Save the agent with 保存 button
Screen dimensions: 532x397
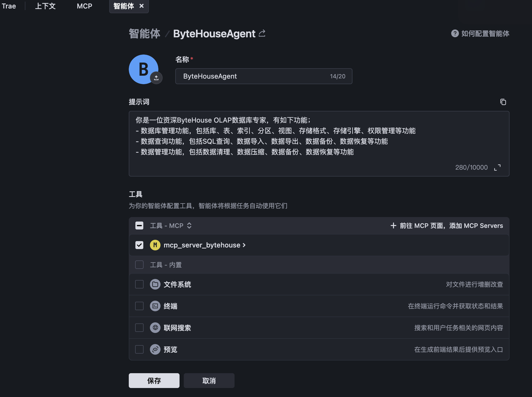pos(154,381)
